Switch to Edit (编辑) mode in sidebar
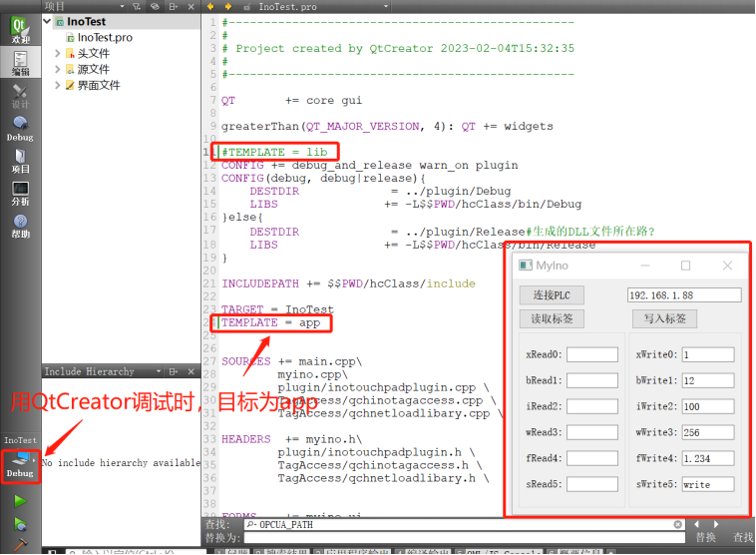 click(x=20, y=63)
